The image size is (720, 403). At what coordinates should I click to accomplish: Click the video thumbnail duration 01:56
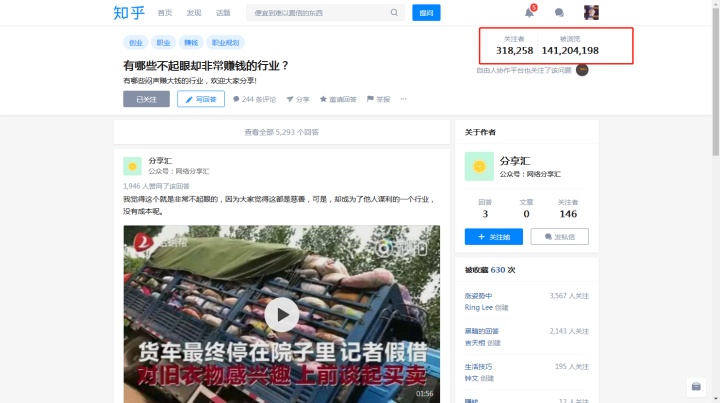424,393
